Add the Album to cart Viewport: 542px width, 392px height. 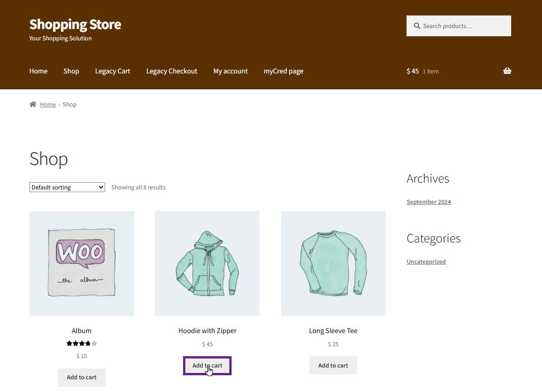(82, 377)
